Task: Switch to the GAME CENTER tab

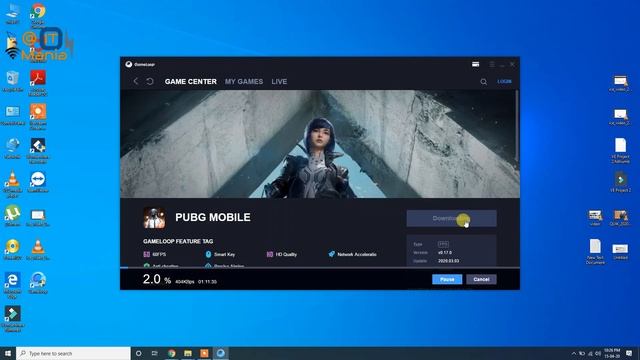Action: (191, 82)
